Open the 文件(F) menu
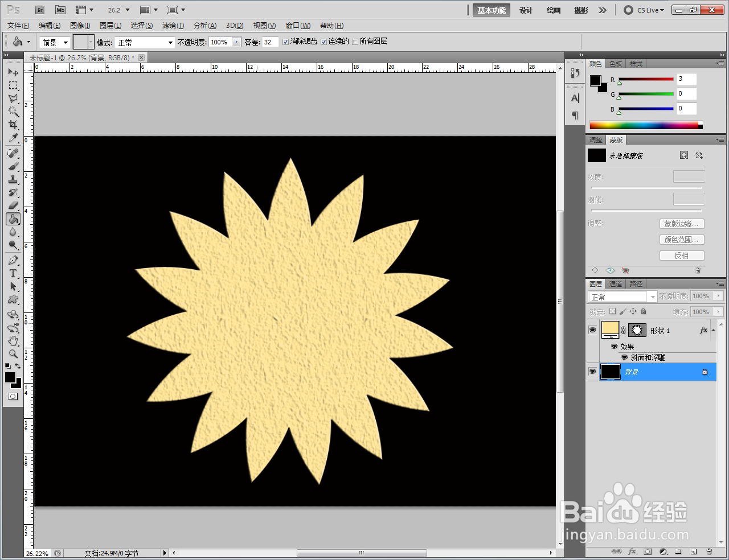 (18, 26)
